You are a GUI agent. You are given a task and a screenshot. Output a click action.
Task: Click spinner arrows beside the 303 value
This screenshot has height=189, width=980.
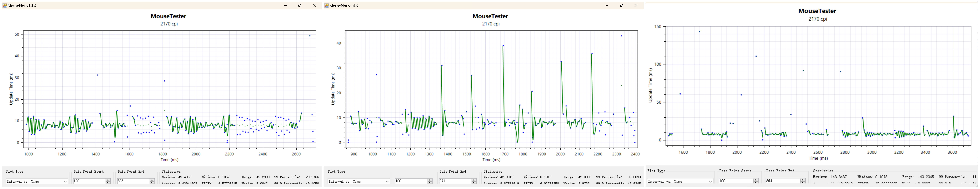coord(152,181)
